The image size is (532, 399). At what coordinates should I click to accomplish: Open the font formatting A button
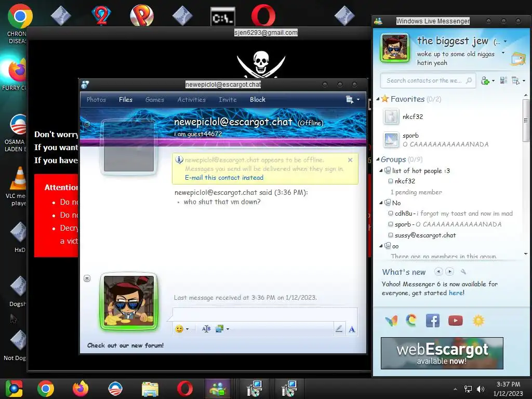(352, 329)
